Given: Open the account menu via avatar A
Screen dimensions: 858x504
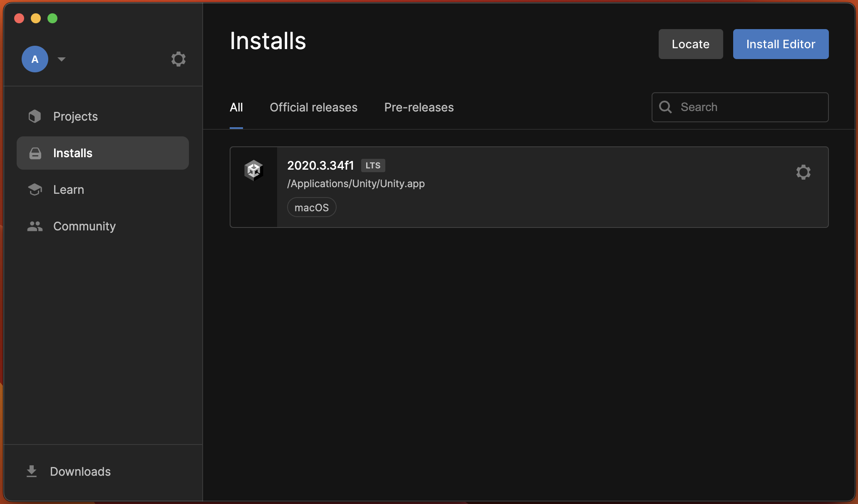Looking at the screenshot, I should (35, 59).
